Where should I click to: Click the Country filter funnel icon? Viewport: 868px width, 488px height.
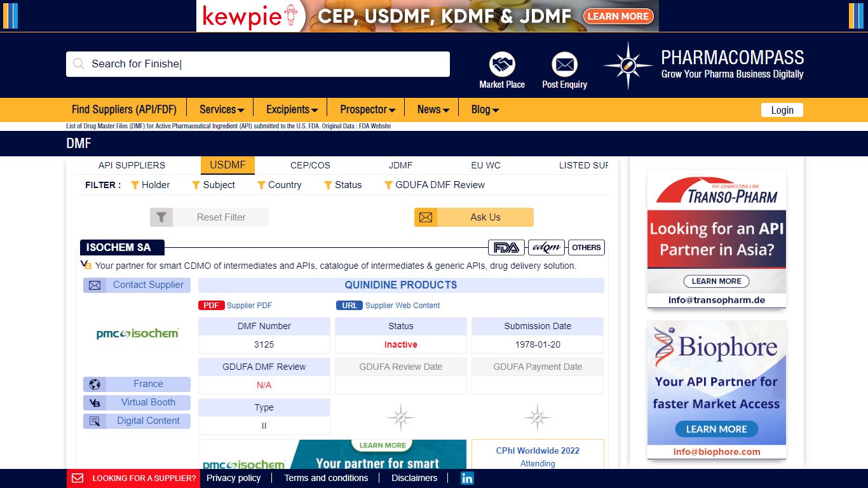pos(261,185)
